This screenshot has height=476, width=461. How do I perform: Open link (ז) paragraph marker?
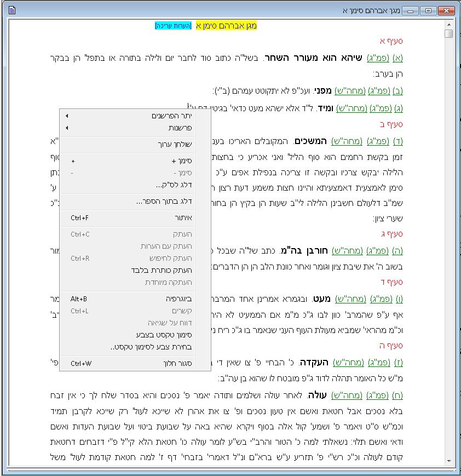(399, 362)
